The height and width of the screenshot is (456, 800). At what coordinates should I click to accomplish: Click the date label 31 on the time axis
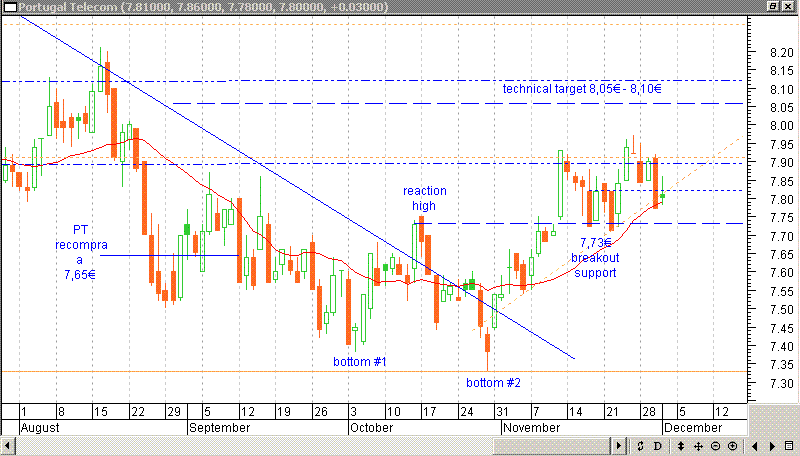[502, 412]
